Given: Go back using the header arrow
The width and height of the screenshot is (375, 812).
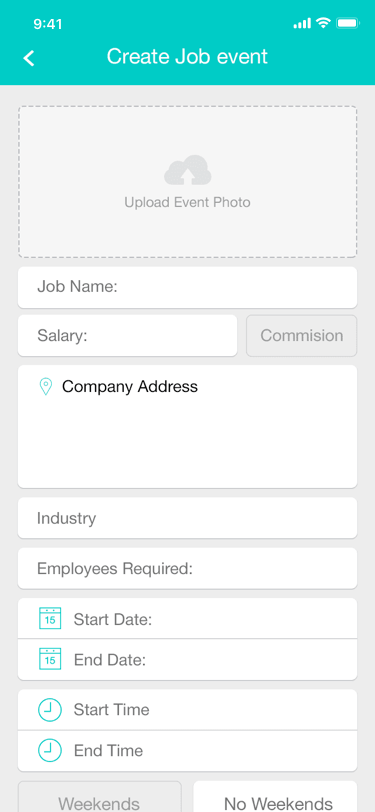Looking at the screenshot, I should click(29, 58).
